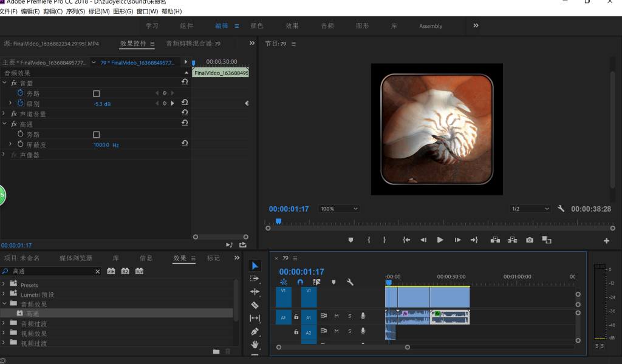Step forward one frame
This screenshot has height=364, width=622.
(457, 240)
